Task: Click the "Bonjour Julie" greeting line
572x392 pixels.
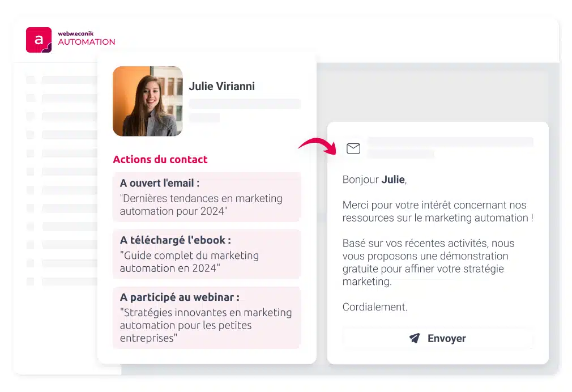Action: [375, 180]
